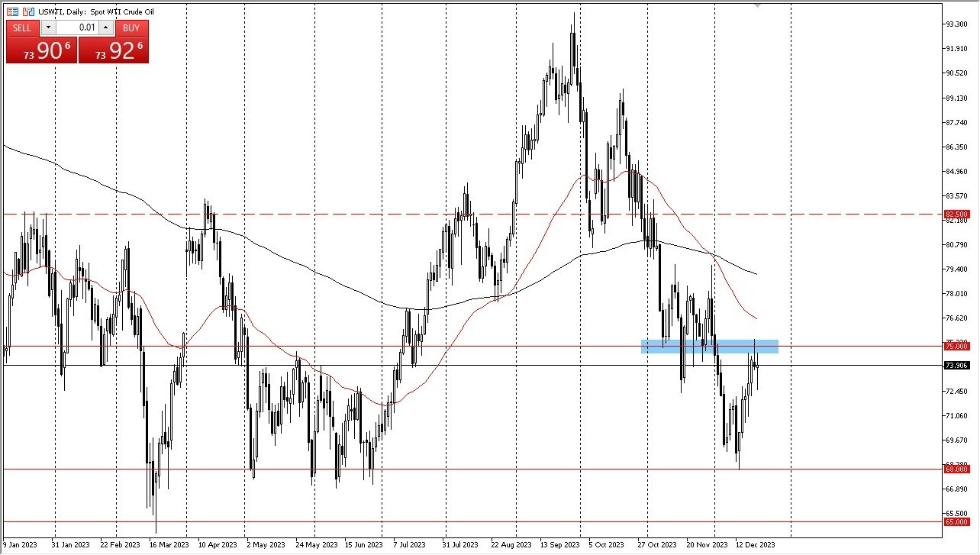The height and width of the screenshot is (555, 980).
Task: Click the current price tag 73.906
Action: pos(957,365)
